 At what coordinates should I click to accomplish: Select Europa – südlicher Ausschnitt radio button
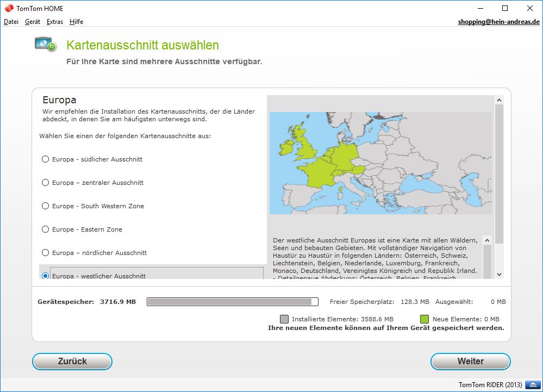[x=46, y=159]
